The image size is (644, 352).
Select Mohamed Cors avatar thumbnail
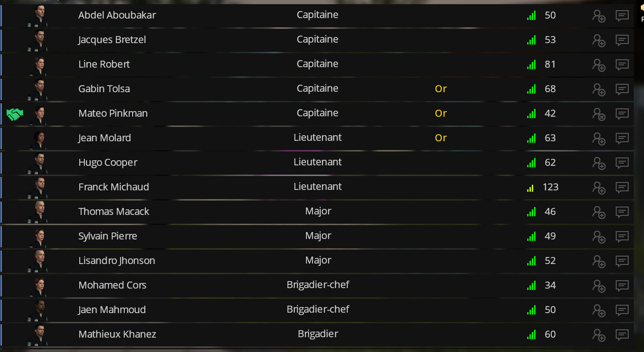click(39, 286)
